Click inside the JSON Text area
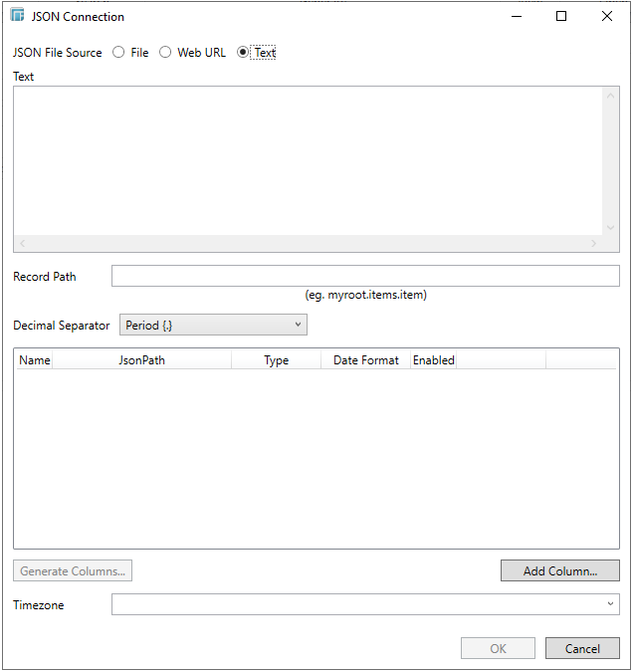Viewport: 634px width, 672px height. (307, 159)
